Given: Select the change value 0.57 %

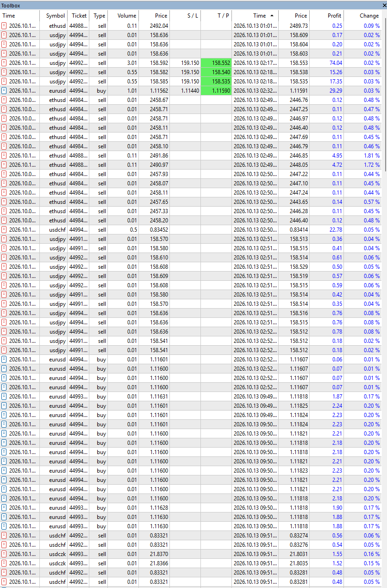Looking at the screenshot, I should [372, 202].
